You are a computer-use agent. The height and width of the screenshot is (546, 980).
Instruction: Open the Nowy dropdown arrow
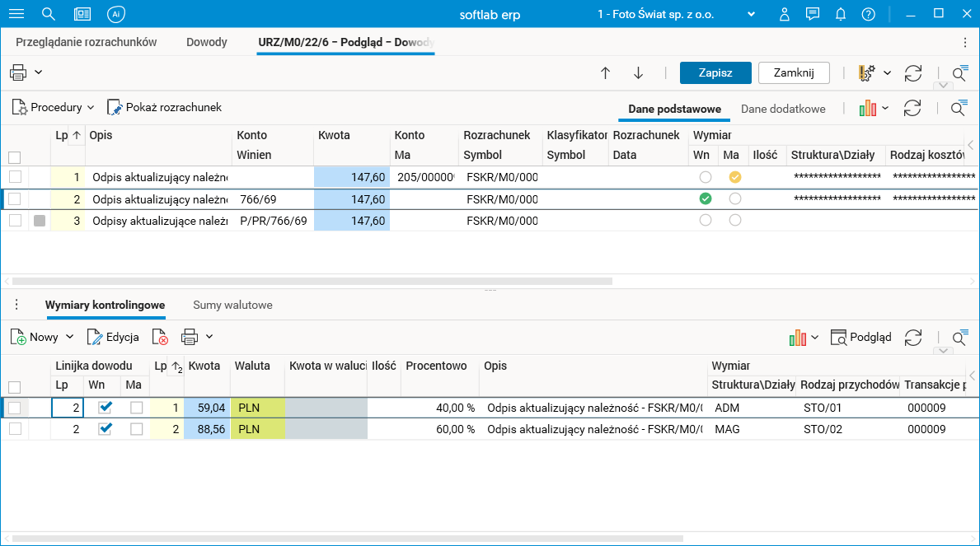click(x=69, y=337)
